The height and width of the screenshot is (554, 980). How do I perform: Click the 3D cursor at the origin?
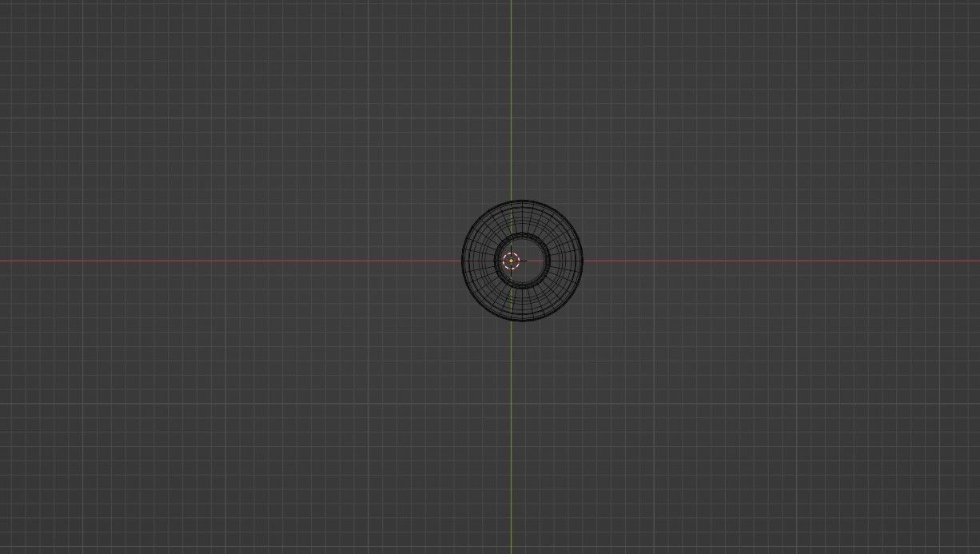(511, 261)
